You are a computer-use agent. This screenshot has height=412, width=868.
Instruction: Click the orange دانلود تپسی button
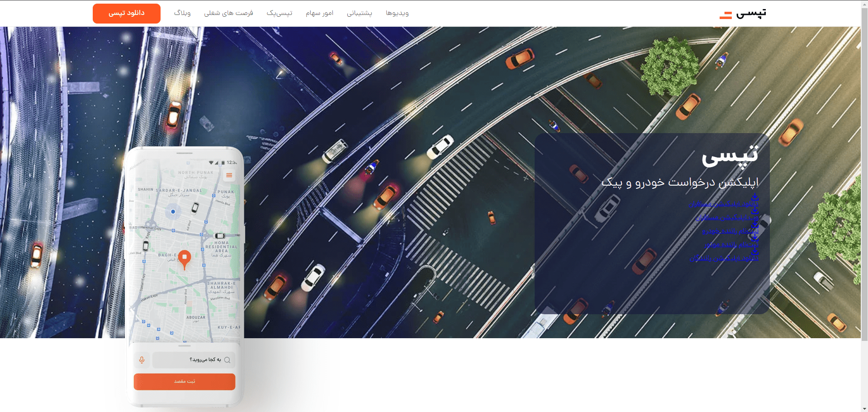pyautogui.click(x=127, y=13)
